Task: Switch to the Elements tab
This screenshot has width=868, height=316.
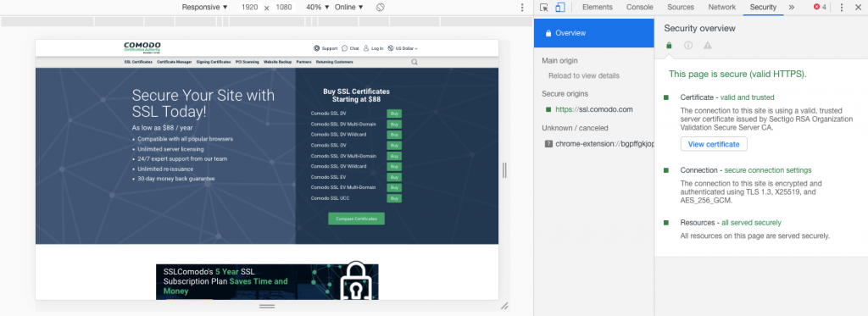Action: click(x=598, y=7)
